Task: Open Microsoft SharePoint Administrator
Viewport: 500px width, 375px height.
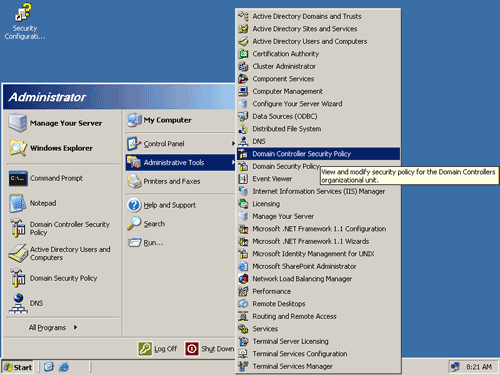Action: (318, 266)
